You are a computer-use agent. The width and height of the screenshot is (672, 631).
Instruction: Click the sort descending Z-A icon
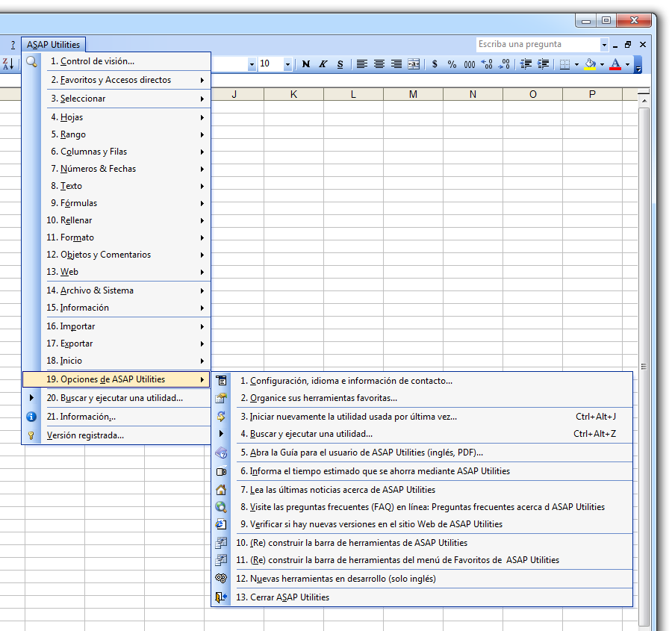point(7,64)
